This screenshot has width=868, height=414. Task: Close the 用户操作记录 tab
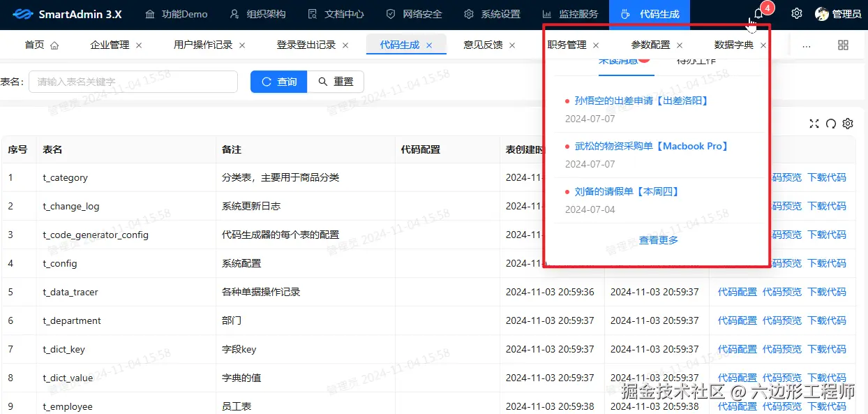242,45
